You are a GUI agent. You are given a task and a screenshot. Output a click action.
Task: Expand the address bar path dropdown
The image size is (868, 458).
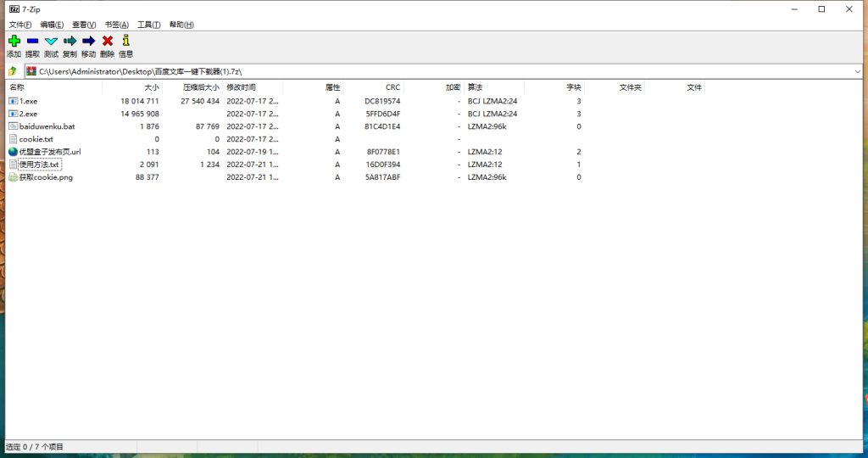click(857, 71)
